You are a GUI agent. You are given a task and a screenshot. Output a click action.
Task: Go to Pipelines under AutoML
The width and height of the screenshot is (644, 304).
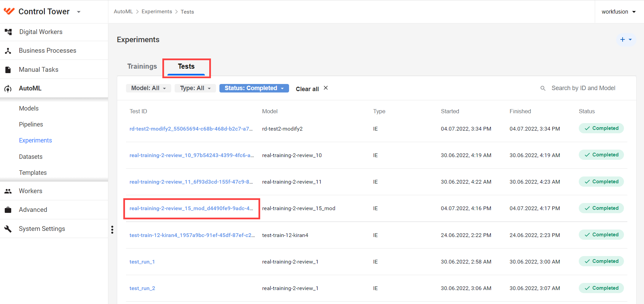(x=31, y=124)
